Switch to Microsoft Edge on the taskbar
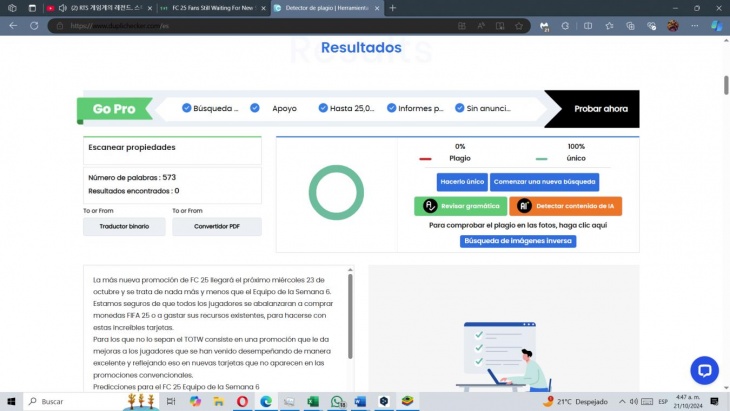 click(266, 401)
